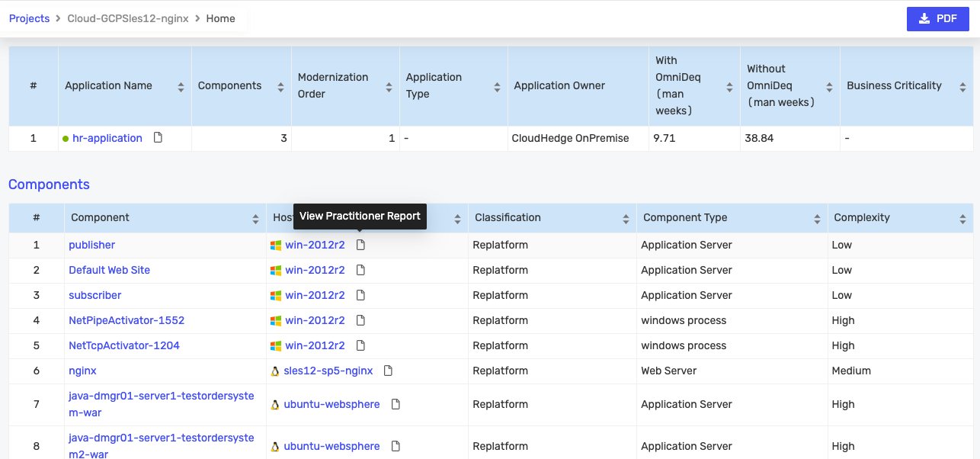Viewport: 980px width, 459px height.
Task: Open document icon next to hr-application
Action: [158, 137]
